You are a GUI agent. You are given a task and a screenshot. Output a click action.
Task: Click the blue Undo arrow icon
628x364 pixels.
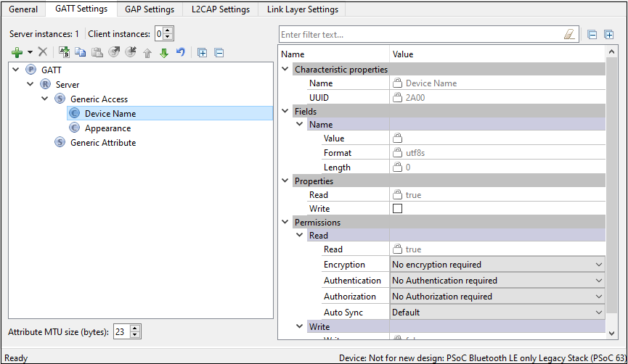click(181, 52)
